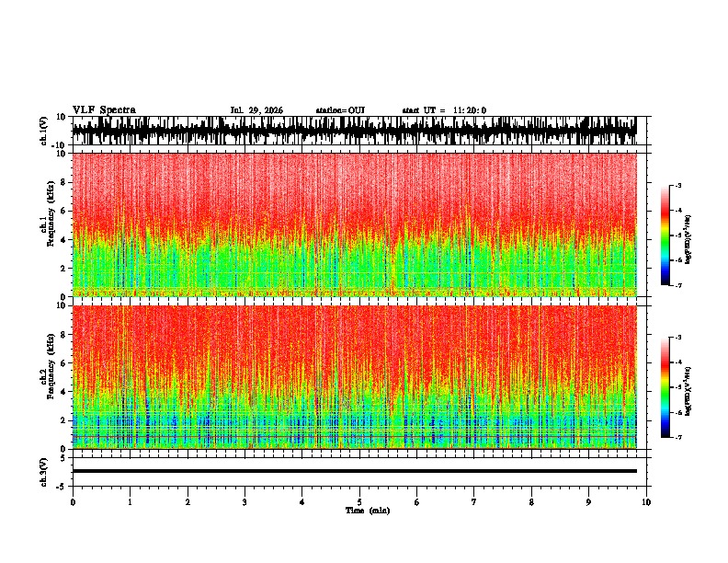Click the "ch.1(V)" waveform axis label

tap(44, 131)
